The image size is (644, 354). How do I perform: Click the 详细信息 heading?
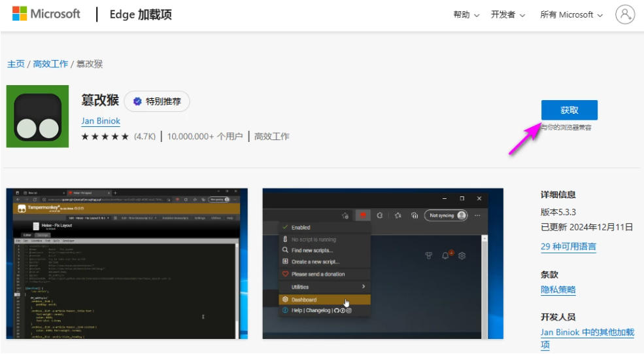click(x=558, y=195)
